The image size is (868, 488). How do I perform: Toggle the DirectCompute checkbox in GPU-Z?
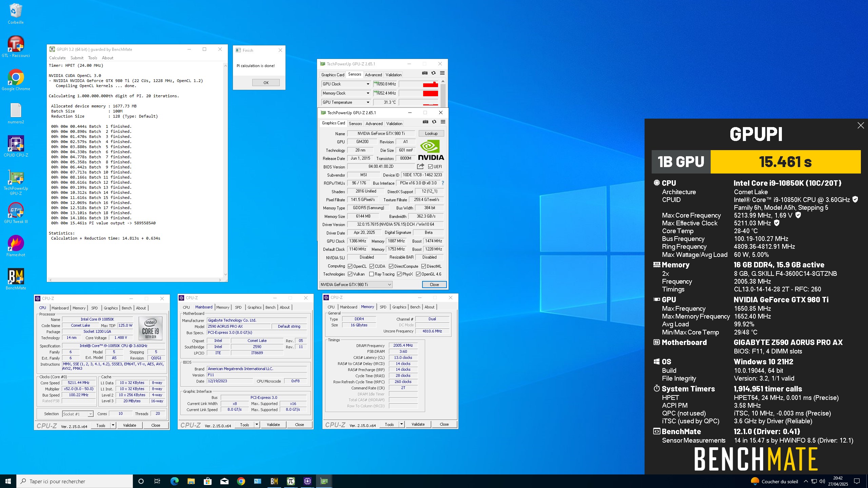(391, 266)
